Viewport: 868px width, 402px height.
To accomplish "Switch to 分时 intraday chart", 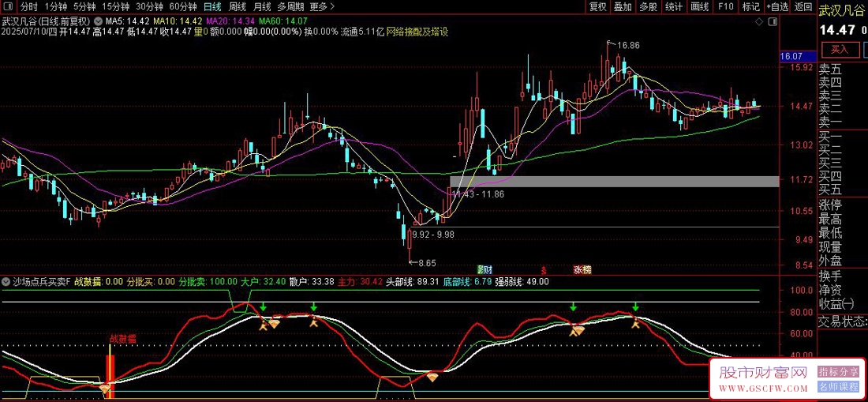I will click(x=29, y=7).
